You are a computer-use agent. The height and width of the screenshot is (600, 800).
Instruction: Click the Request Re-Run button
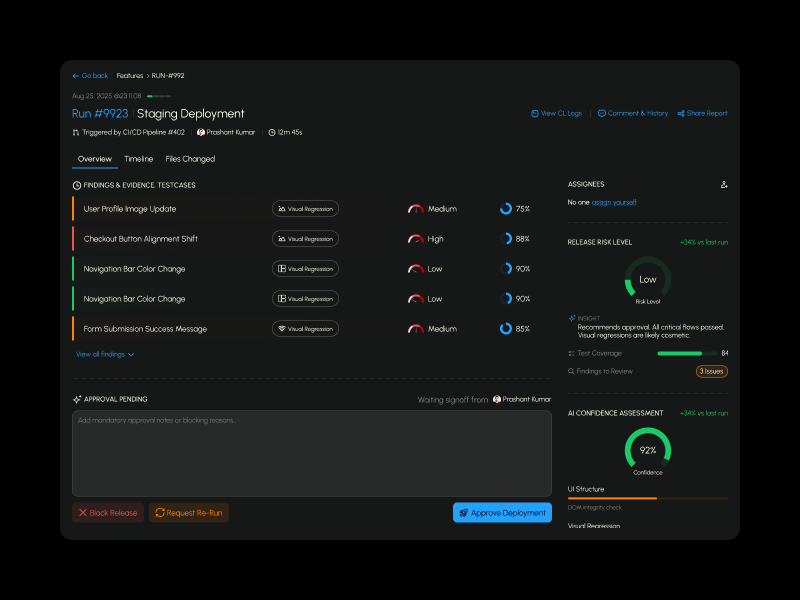(189, 513)
